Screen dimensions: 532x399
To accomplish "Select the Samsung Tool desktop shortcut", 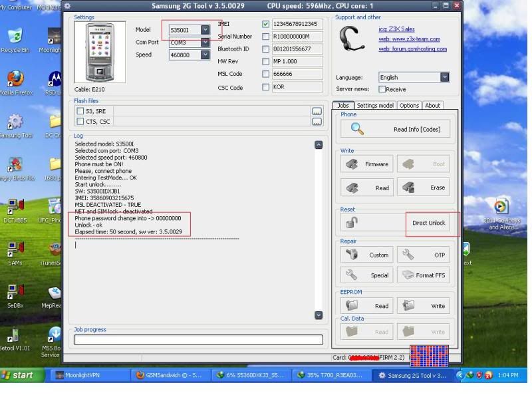I will (x=16, y=126).
